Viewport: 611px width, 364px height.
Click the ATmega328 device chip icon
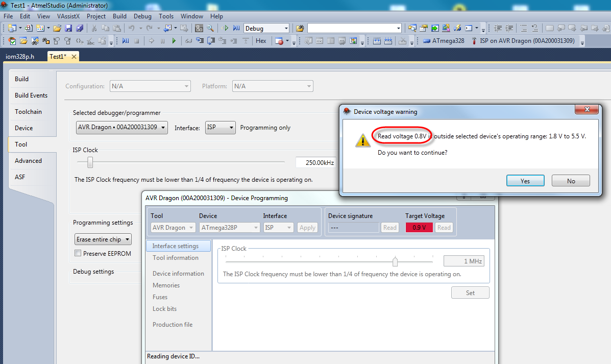(427, 40)
